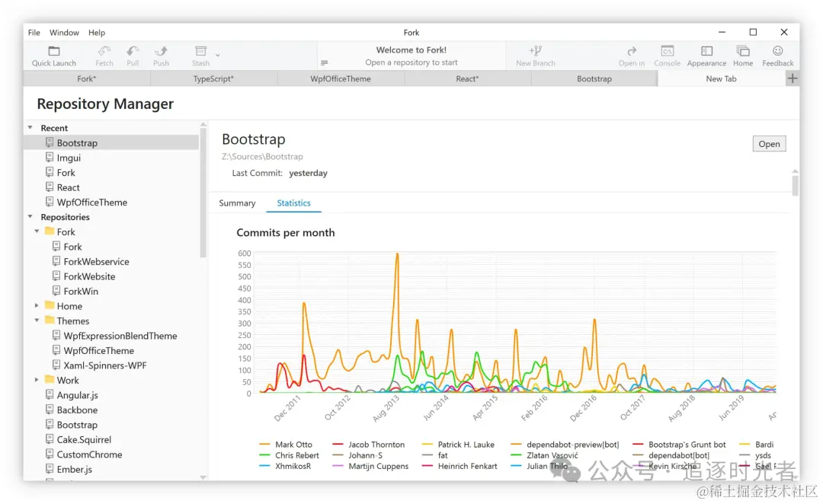
Task: Click the repository path Z:\Sources\Bootstrap
Action: (x=262, y=156)
